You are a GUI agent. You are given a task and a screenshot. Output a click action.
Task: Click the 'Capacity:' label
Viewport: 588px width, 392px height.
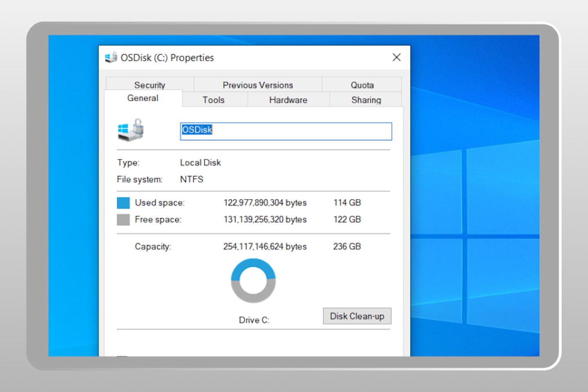[153, 247]
